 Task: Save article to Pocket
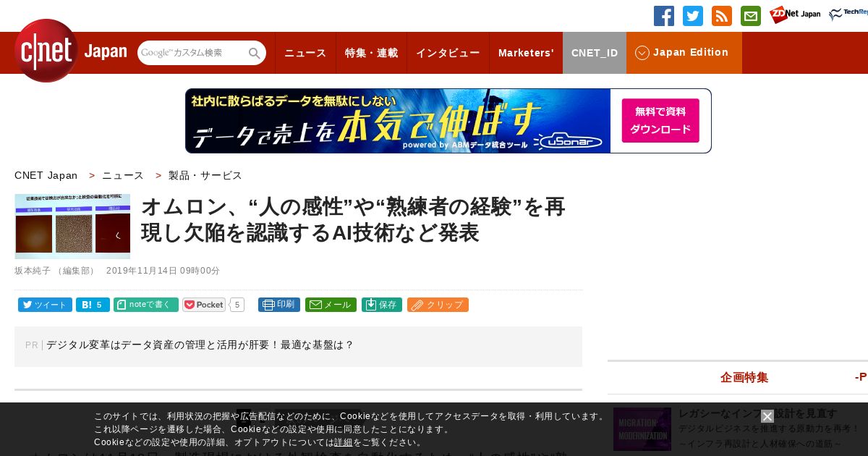tap(204, 305)
